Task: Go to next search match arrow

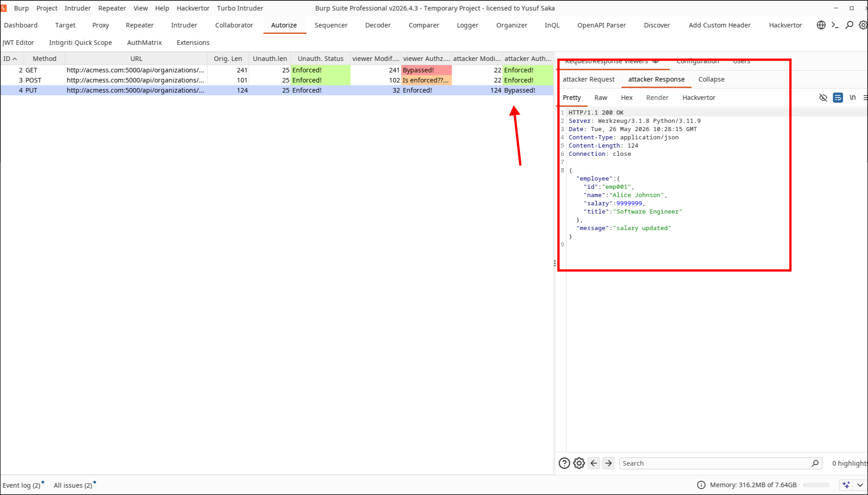Action: (608, 463)
